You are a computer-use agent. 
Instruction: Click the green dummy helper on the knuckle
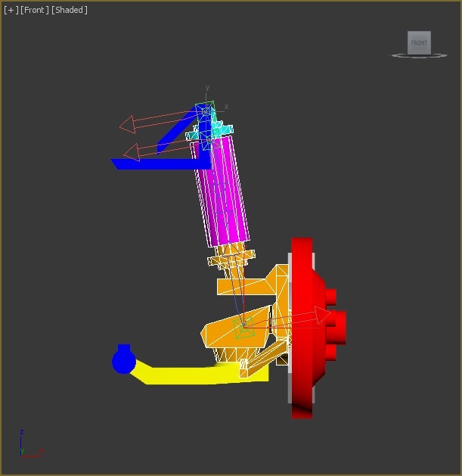point(243,328)
